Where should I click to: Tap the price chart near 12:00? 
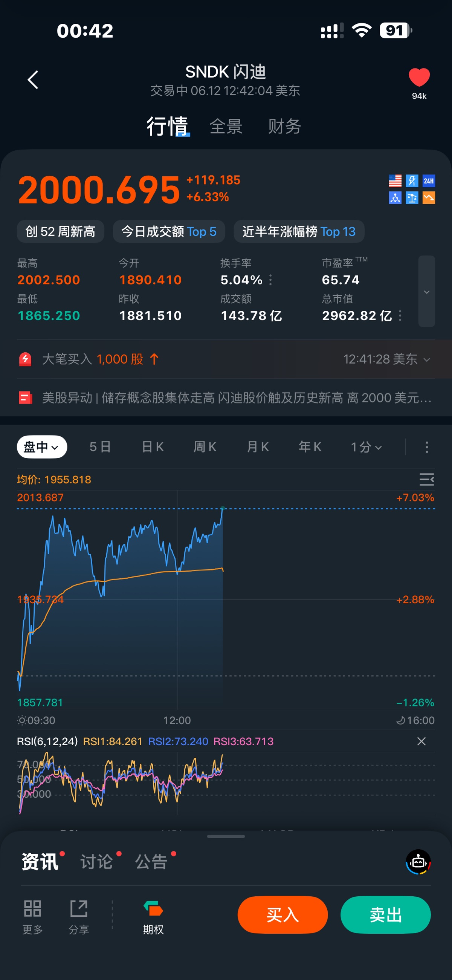coord(177,599)
